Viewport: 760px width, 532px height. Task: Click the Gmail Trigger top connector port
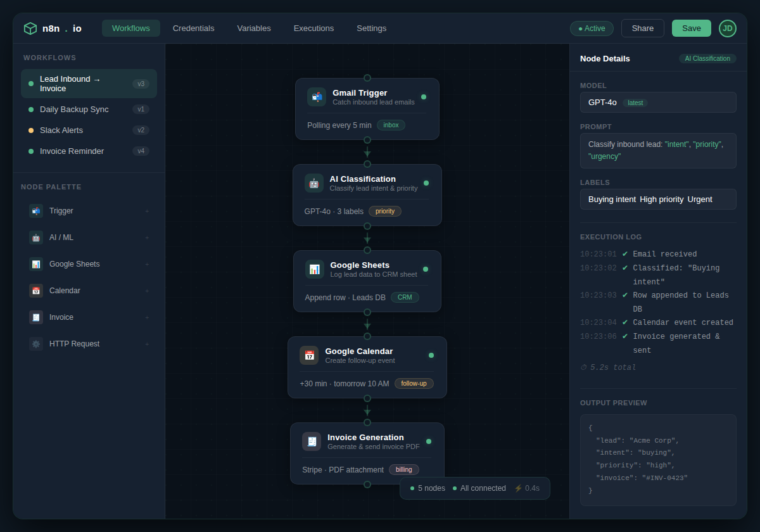367,78
